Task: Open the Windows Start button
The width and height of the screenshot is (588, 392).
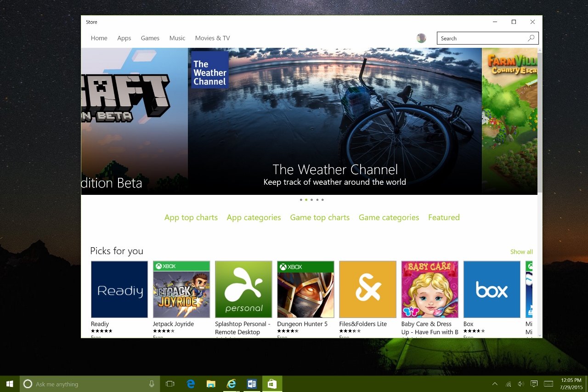Action: point(10,384)
